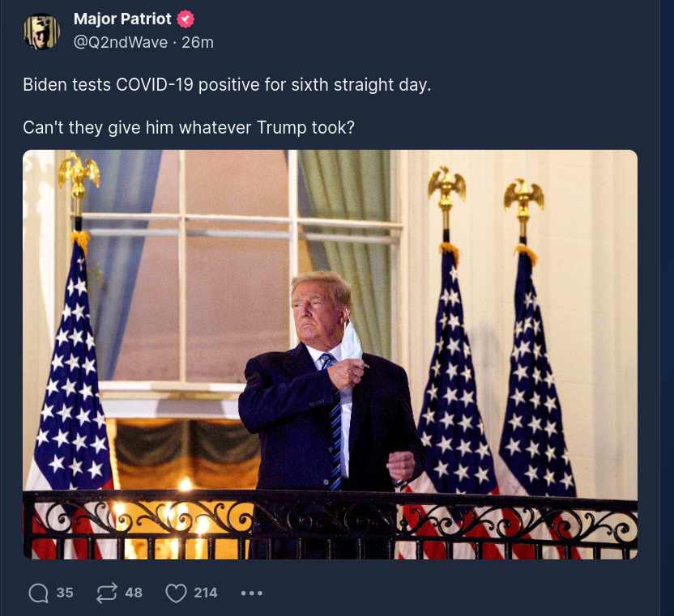Like the post with the heart icon
This screenshot has height=616, width=674.
pos(176,593)
